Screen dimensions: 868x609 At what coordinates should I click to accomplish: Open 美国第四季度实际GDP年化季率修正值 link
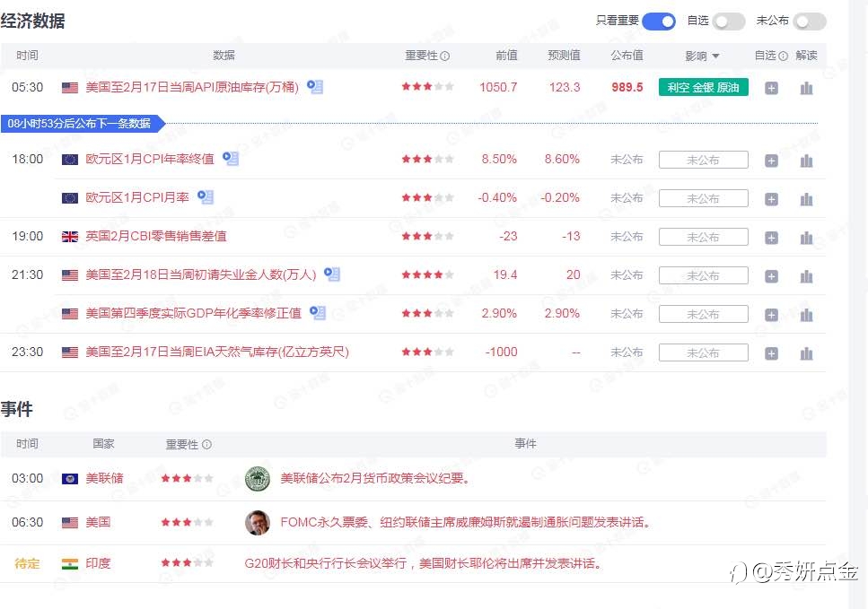pyautogui.click(x=193, y=313)
